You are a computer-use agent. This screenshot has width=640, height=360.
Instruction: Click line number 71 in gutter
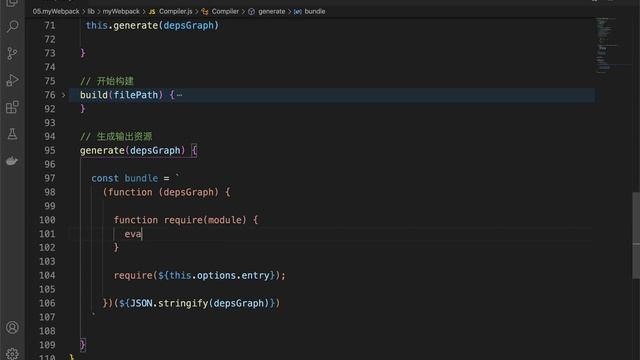click(x=50, y=26)
